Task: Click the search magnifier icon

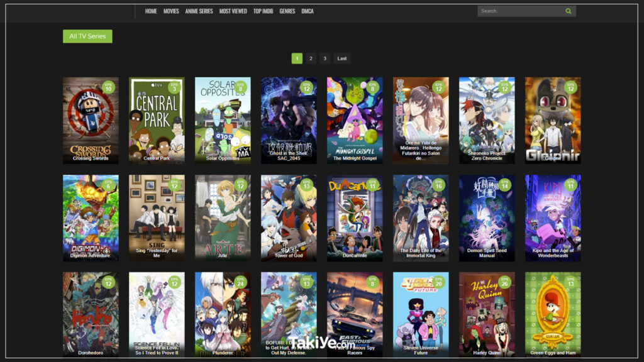Action: 568,11
